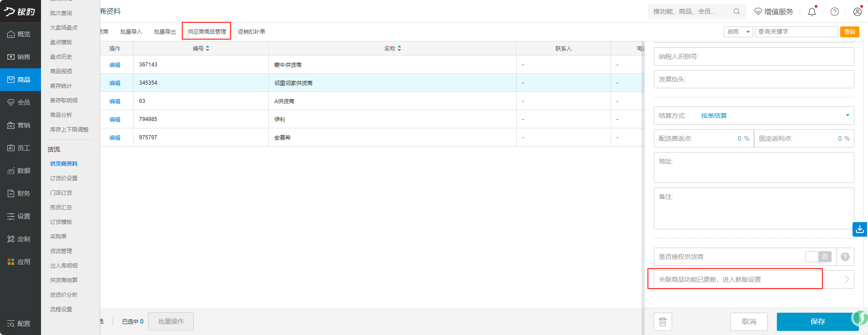Open the 启用 status dropdown

coord(738,31)
